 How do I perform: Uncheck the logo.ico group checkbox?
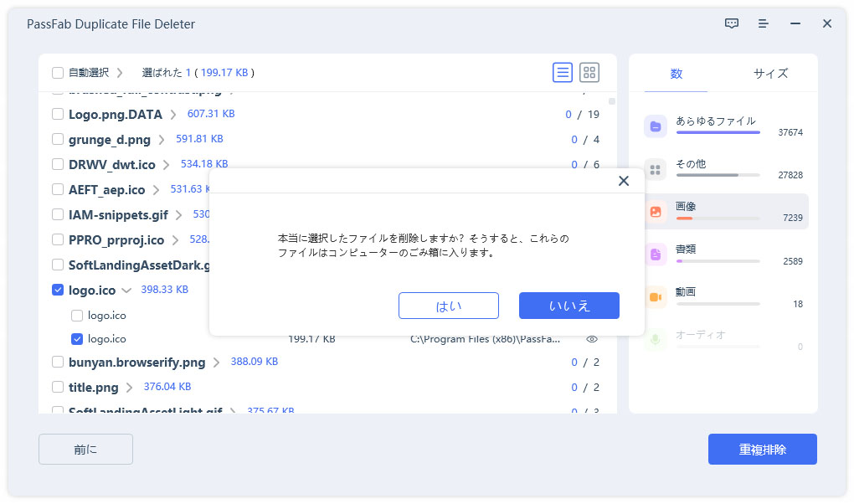[57, 290]
